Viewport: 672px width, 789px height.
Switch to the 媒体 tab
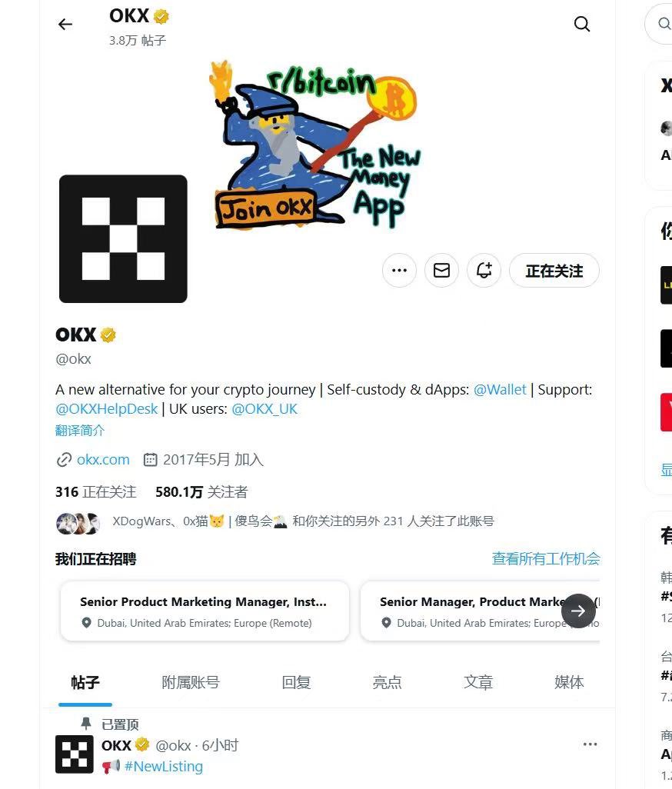click(569, 682)
